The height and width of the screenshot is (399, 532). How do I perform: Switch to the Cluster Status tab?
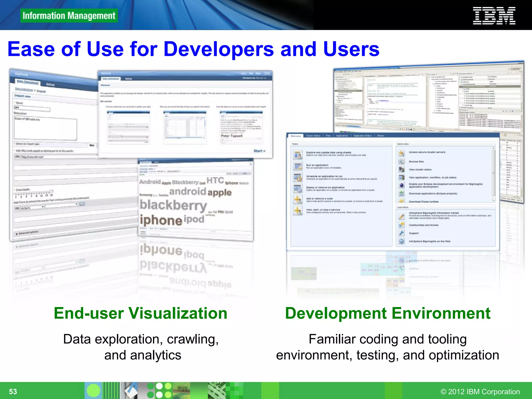[x=313, y=136]
